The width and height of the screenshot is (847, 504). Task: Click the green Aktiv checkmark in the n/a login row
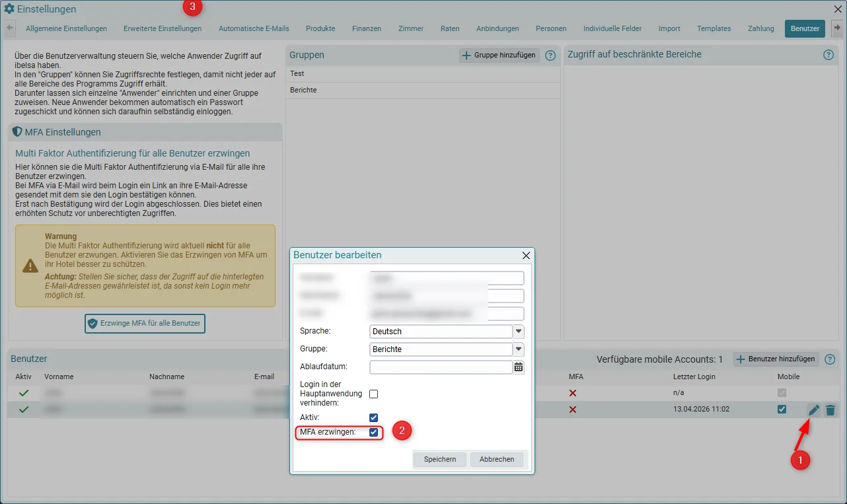click(24, 392)
